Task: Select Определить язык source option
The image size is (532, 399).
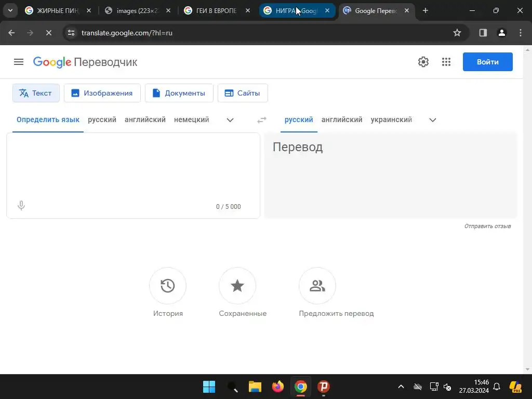Action: (48, 120)
